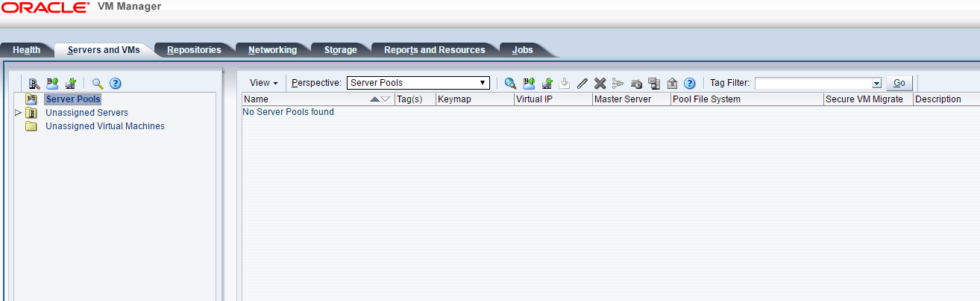
Task: Click Create Virtual Machine icon in main toolbar
Action: click(547, 83)
